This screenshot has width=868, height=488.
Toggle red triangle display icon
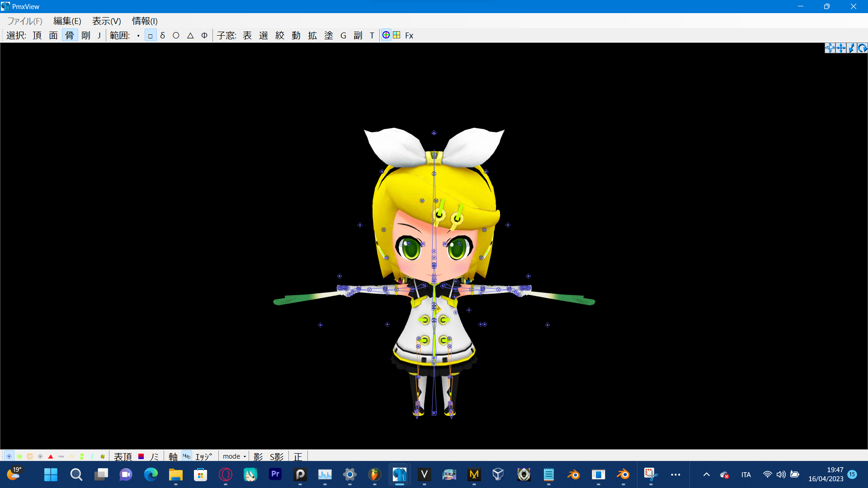coord(51,456)
